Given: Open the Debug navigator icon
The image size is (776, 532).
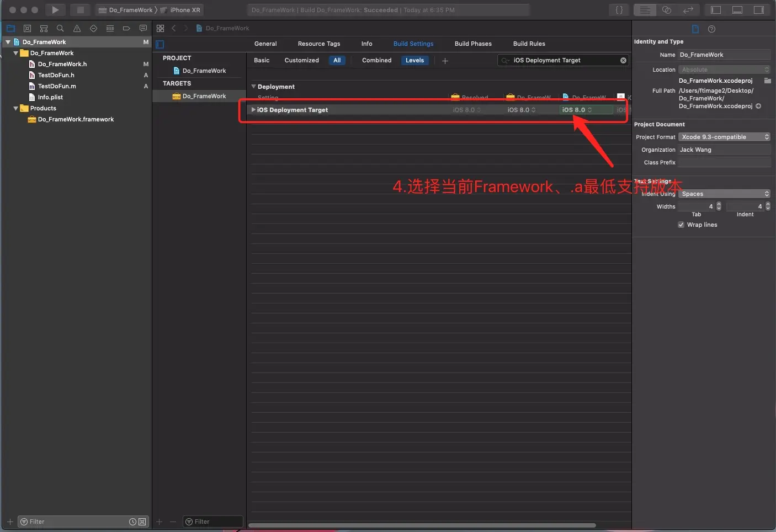Looking at the screenshot, I should [x=110, y=28].
